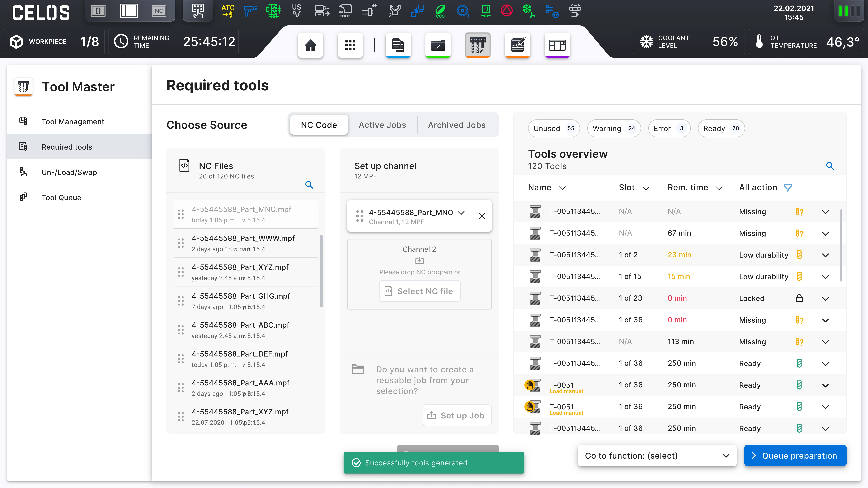
Task: Click the blue gear status icon
Action: 463,11
